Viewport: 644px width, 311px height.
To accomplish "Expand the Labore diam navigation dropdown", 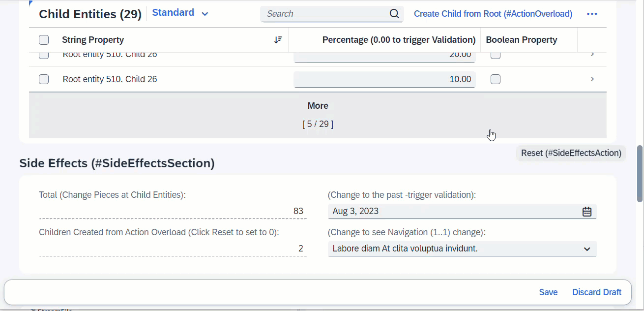I will coord(587,249).
